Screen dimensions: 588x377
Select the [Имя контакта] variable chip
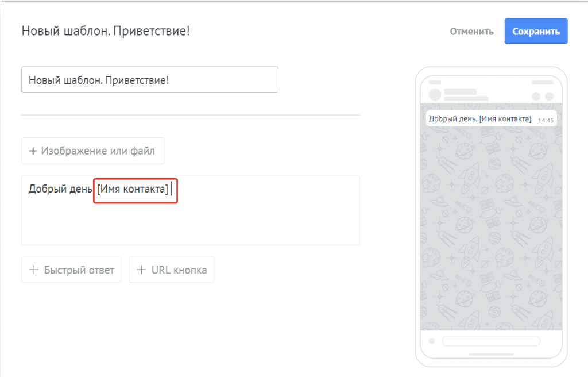point(134,191)
